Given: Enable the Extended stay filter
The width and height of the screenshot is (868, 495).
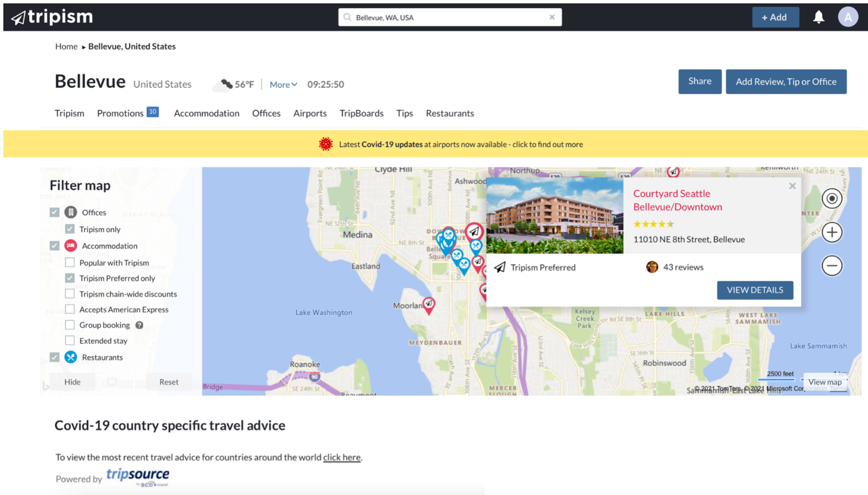Looking at the screenshot, I should coord(70,340).
